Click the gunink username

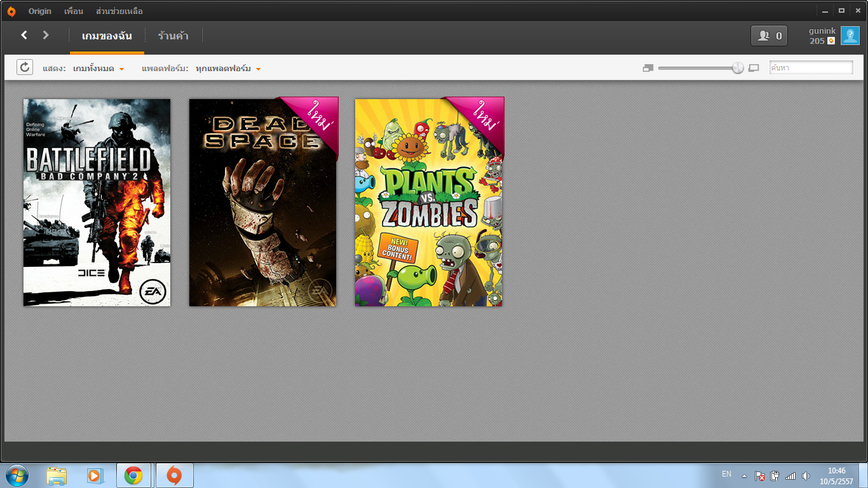822,30
